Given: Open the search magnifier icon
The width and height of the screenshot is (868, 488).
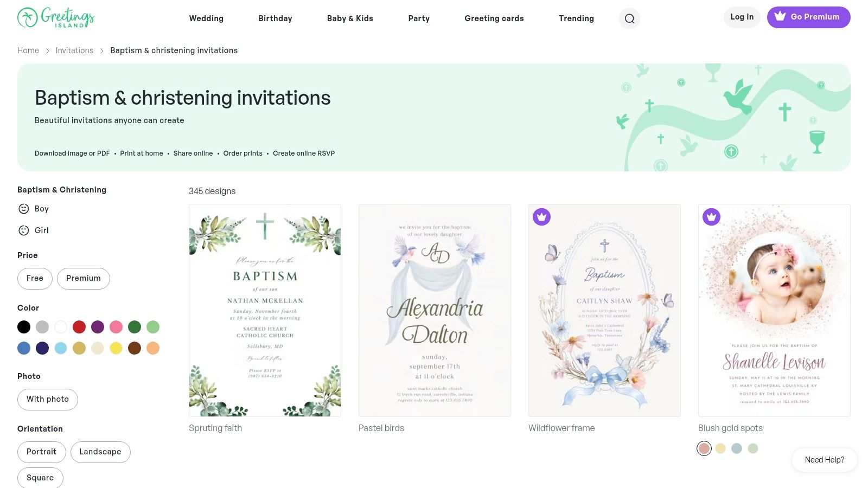Looking at the screenshot, I should pos(629,18).
